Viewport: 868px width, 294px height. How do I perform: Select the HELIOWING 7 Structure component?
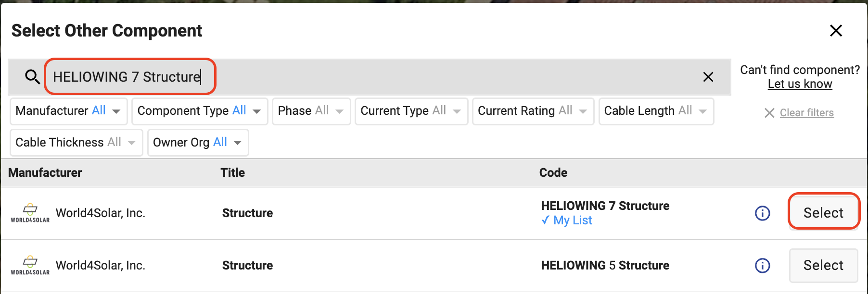click(823, 213)
